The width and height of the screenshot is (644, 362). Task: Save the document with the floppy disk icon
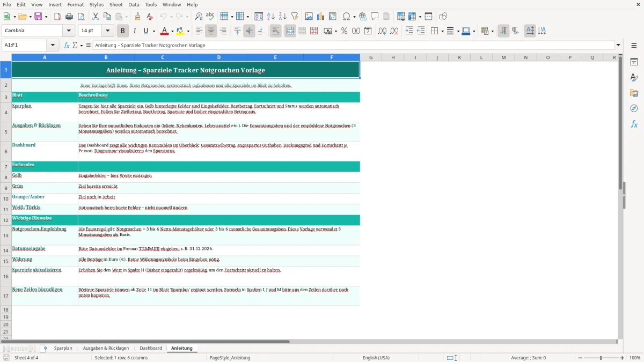click(38, 17)
